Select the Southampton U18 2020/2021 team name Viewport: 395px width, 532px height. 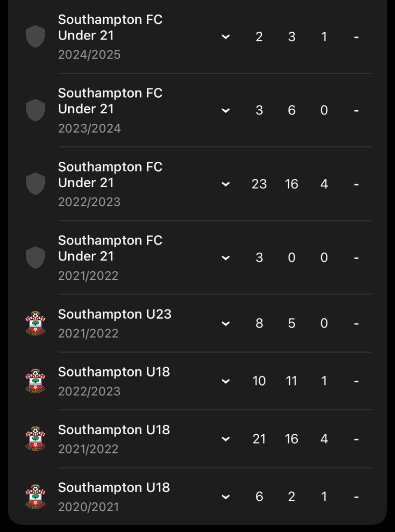pos(114,487)
